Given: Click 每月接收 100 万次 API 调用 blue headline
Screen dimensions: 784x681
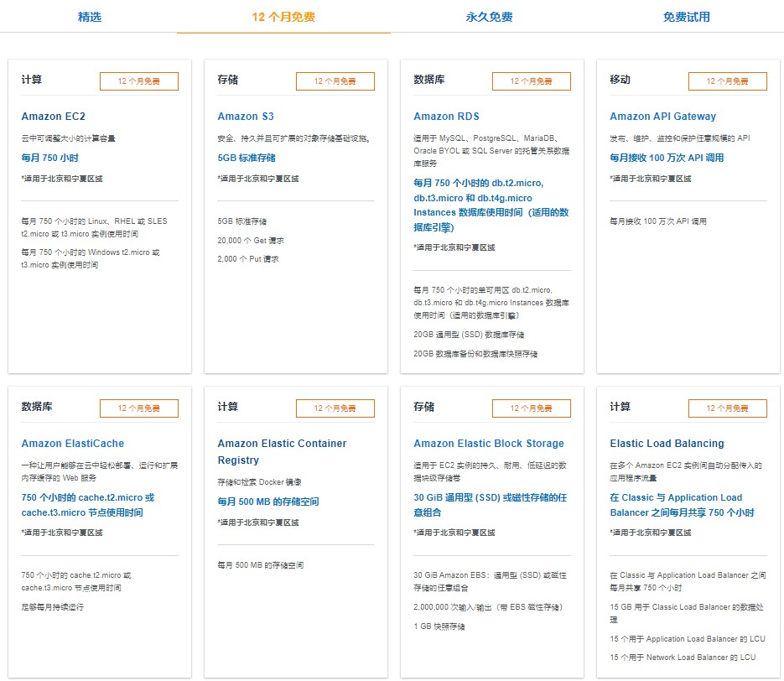Looking at the screenshot, I should (667, 158).
